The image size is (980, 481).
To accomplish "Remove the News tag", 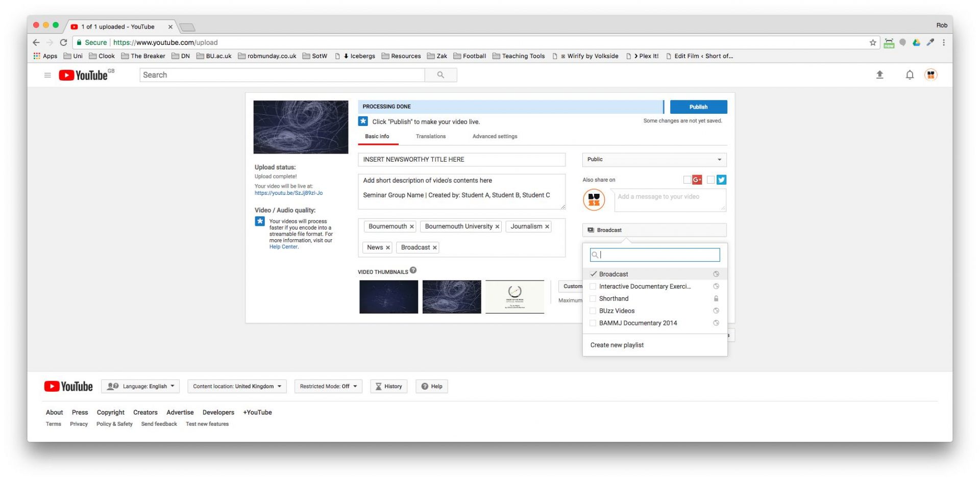I will (387, 247).
